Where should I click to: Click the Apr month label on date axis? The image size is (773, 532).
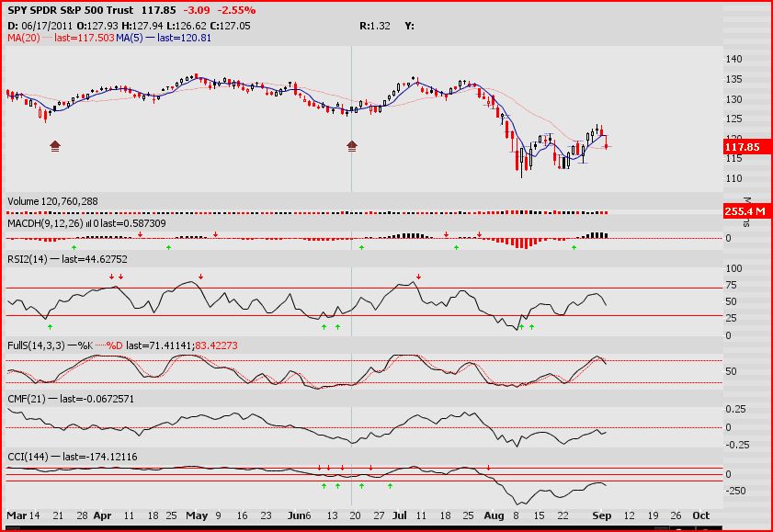[x=103, y=515]
